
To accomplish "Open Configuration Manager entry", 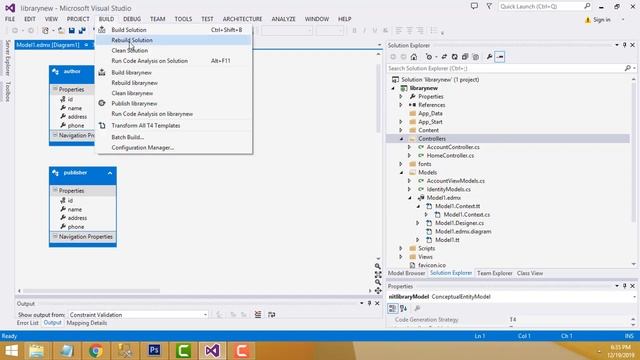I will point(174,147).
